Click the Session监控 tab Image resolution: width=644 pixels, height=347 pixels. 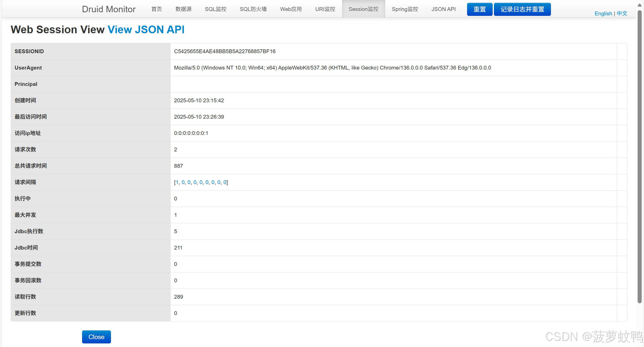363,9
